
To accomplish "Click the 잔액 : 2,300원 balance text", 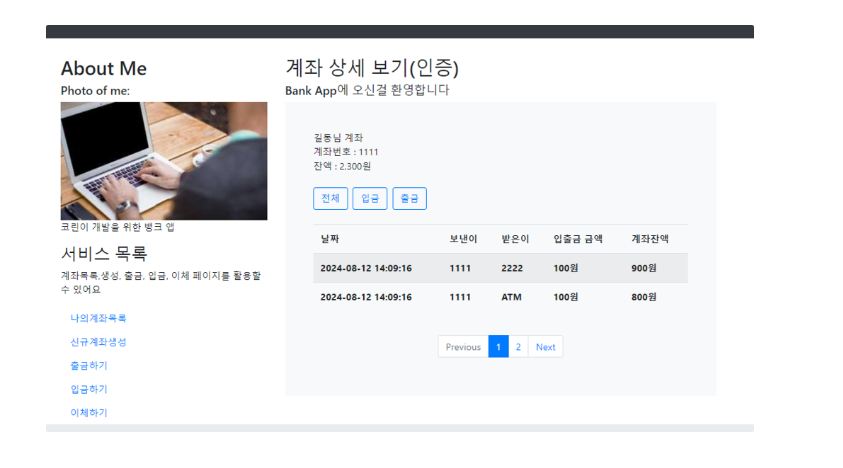I will [x=342, y=166].
